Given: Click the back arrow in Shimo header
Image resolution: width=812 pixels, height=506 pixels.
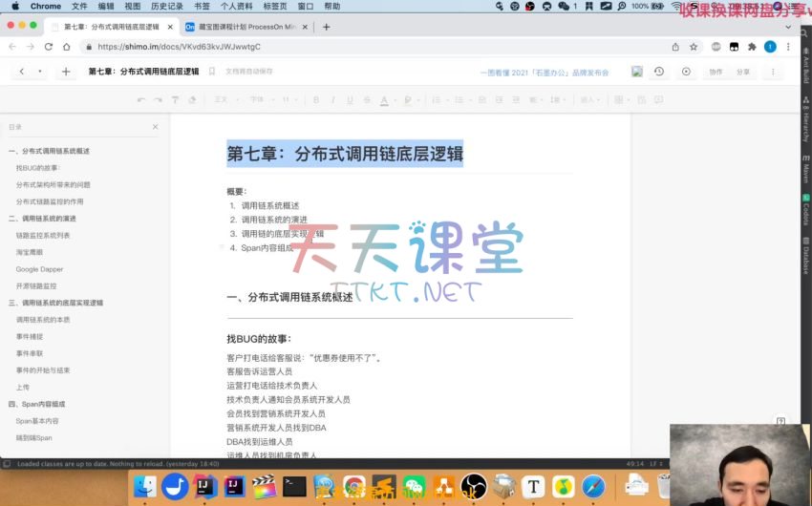Looking at the screenshot, I should (22, 72).
